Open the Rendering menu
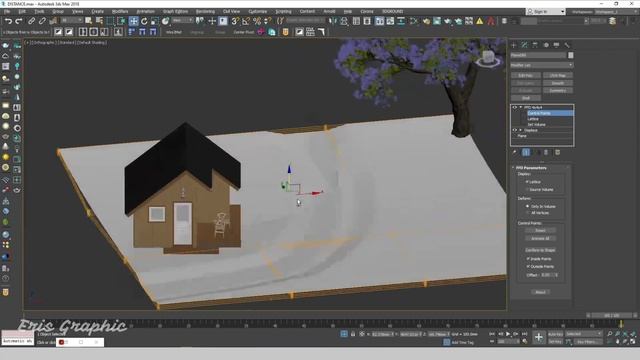640x360 pixels. 205,11
